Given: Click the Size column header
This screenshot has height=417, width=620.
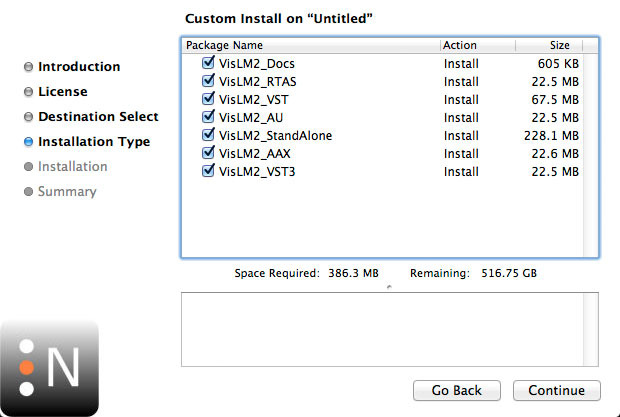Looking at the screenshot, I should [560, 45].
